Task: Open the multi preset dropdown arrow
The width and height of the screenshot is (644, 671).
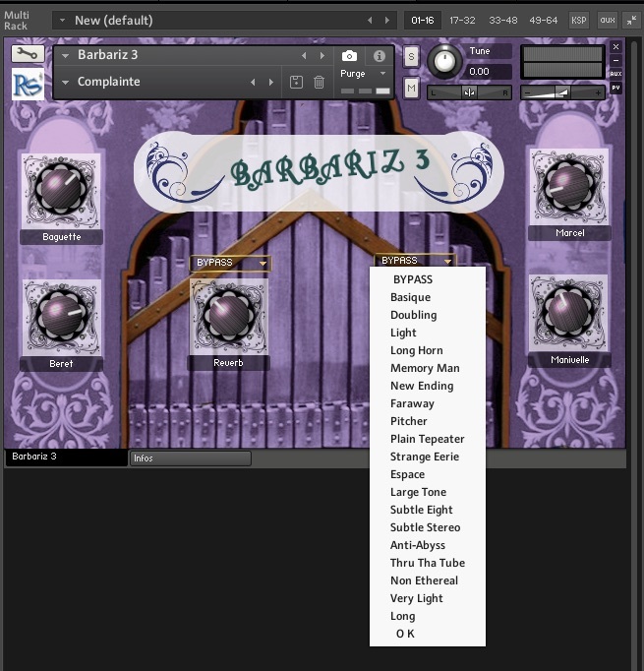Action: (x=62, y=20)
